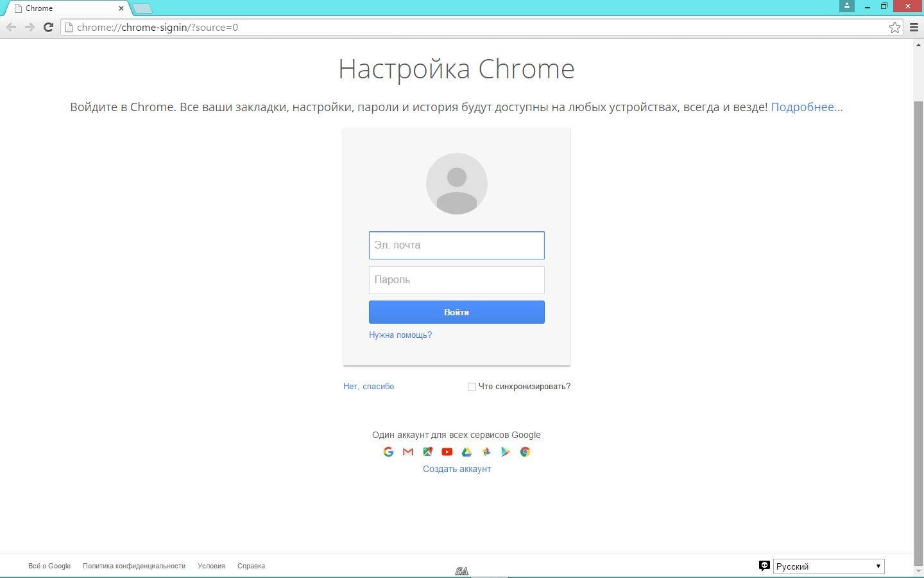Screen dimensions: 924x578
Task: Click the scrollbar up arrow
Action: (918, 45)
